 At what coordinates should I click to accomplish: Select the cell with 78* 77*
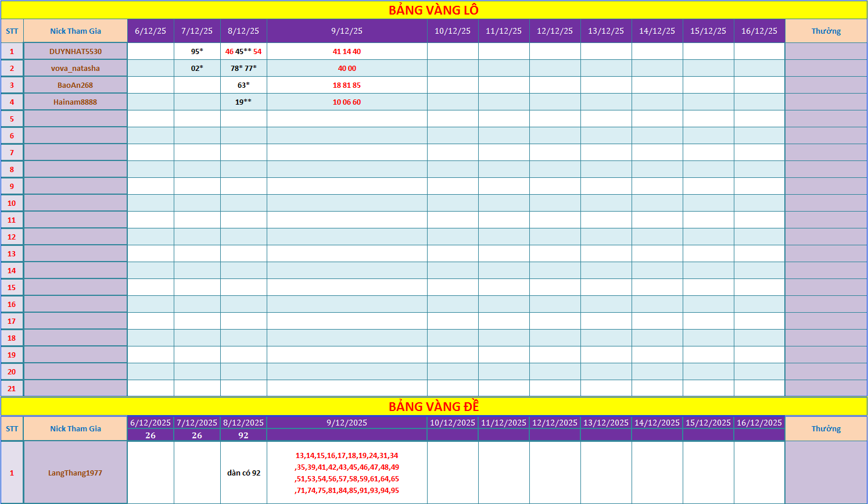(243, 68)
